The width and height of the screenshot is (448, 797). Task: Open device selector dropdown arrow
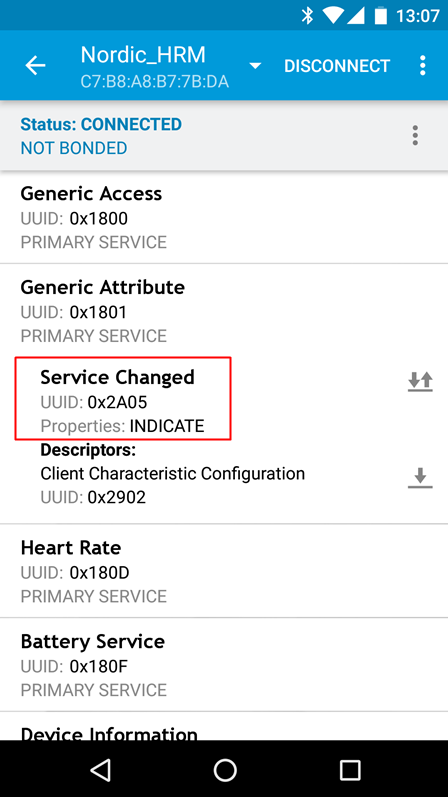tap(255, 66)
